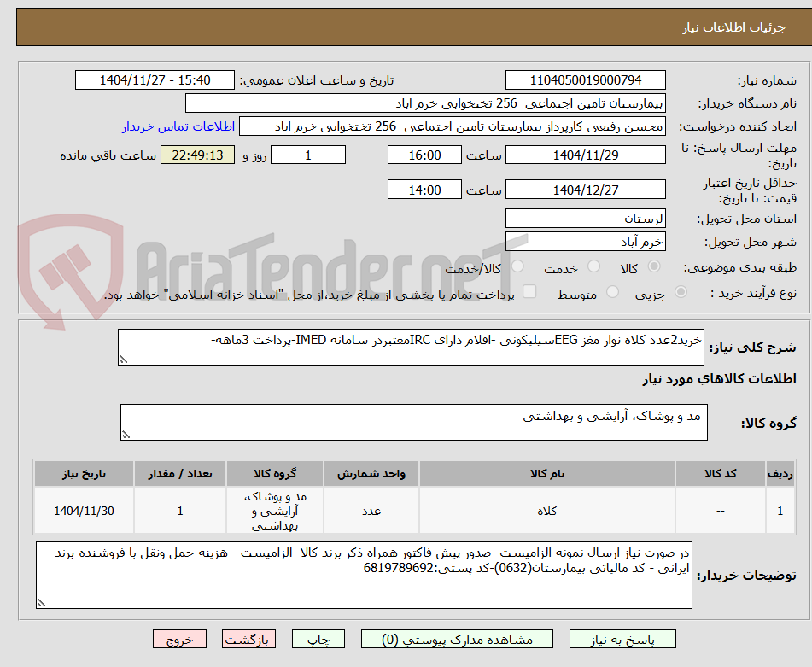Click the شماره نیاز number field

pos(585,80)
